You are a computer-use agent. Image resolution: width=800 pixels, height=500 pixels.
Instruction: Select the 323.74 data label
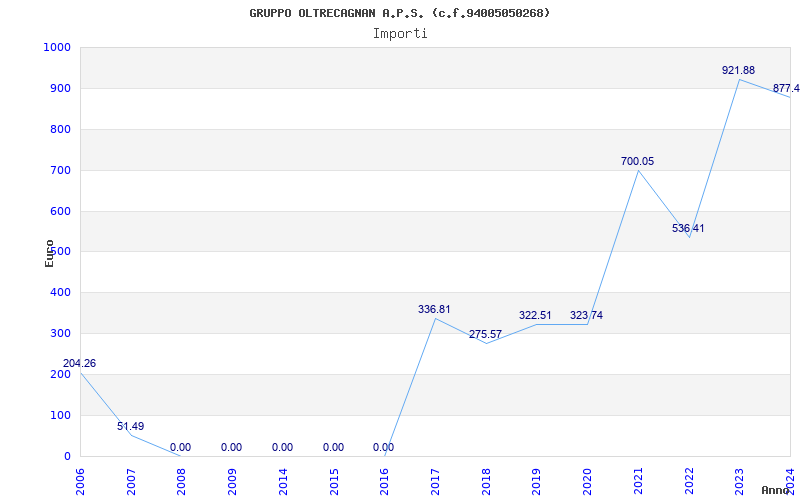pyautogui.click(x=586, y=315)
